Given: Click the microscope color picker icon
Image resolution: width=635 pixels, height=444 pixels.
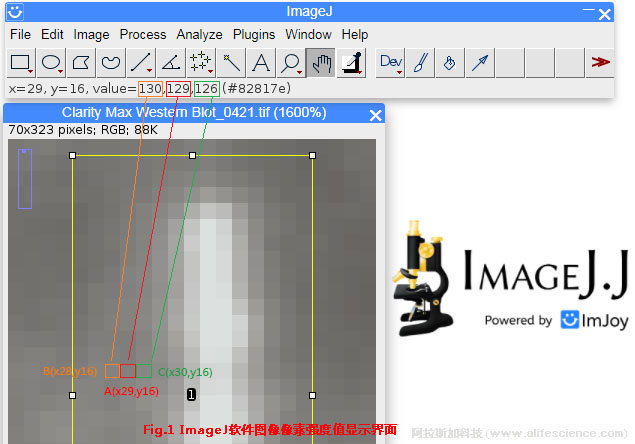Looking at the screenshot, I should click(351, 63).
